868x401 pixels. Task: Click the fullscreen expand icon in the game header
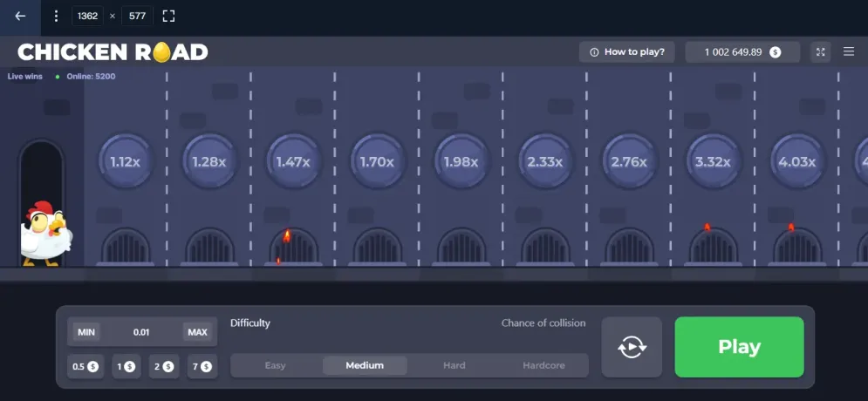[x=820, y=52]
